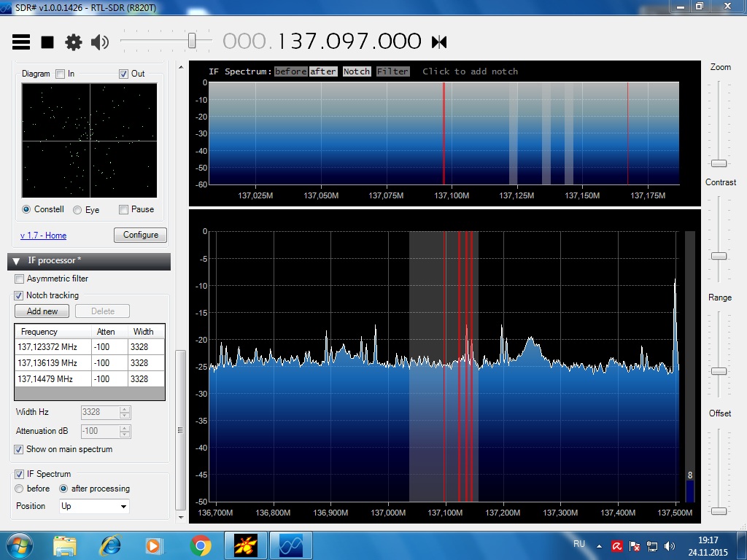Switch to the SDR# taskbar button
The image size is (747, 560).
[x=291, y=545]
